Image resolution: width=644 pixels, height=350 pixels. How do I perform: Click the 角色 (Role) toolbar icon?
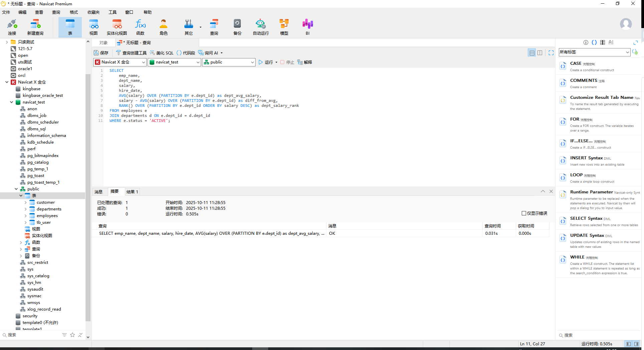[x=164, y=27]
